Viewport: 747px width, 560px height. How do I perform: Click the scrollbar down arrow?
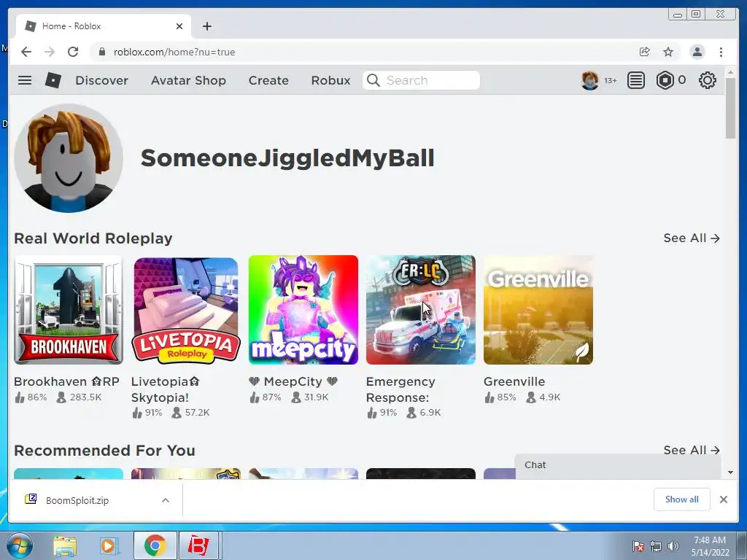pyautogui.click(x=730, y=472)
